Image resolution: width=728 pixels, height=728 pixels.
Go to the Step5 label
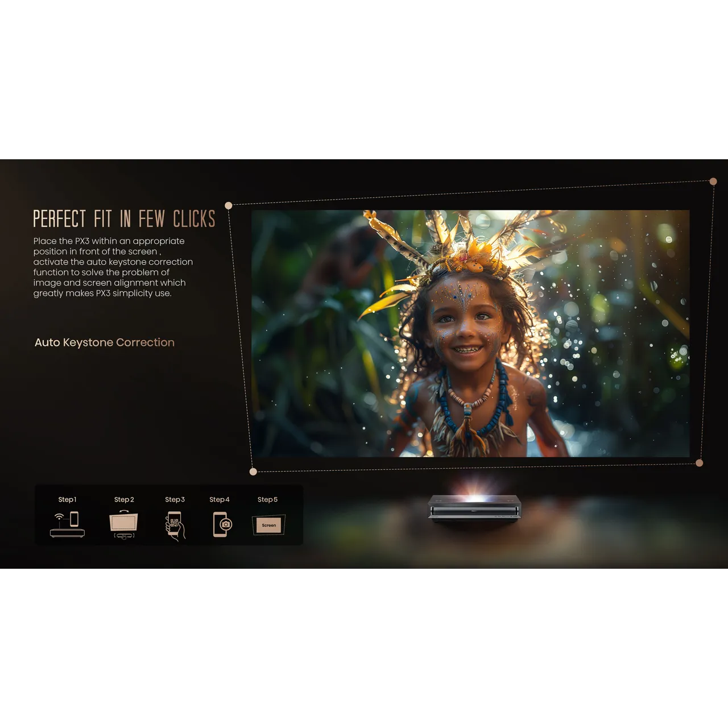(267, 499)
